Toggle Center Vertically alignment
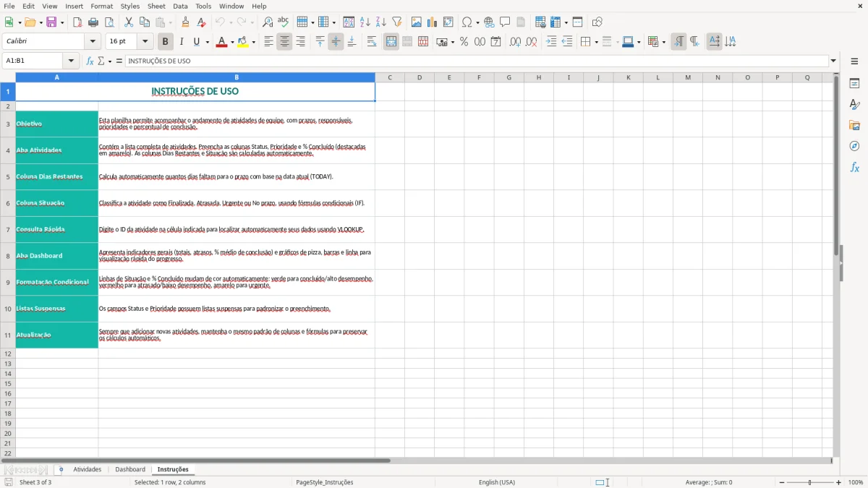This screenshot has height=488, width=868. 336,42
